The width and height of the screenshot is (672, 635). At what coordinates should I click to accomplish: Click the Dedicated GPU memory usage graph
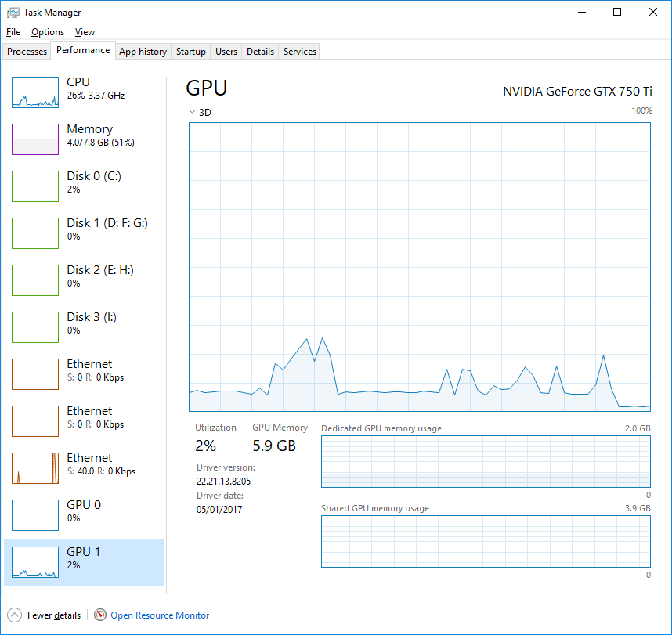click(485, 461)
